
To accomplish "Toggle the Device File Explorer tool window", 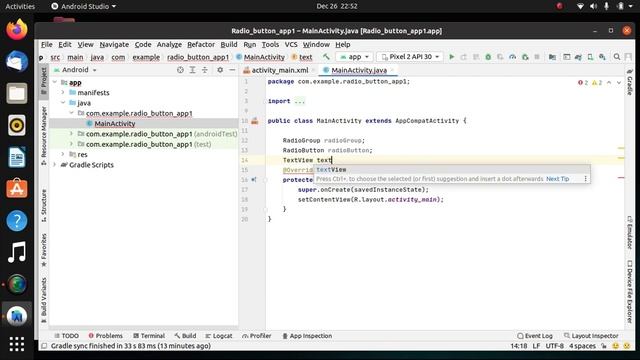I will tap(629, 291).
